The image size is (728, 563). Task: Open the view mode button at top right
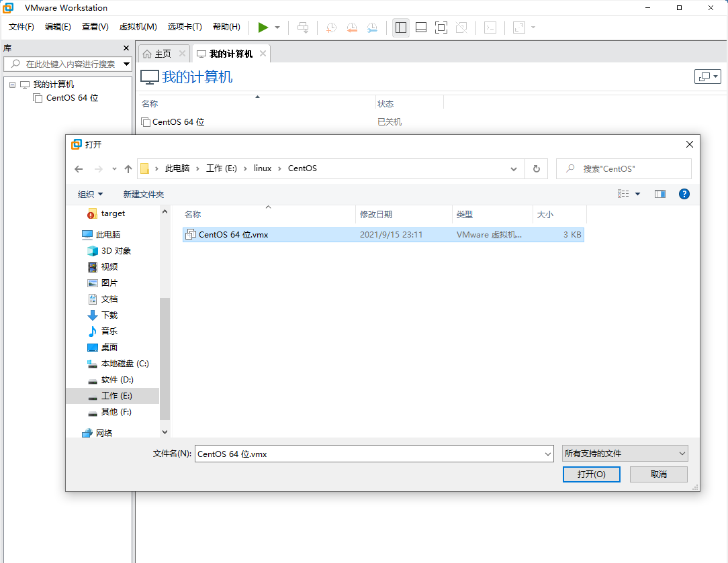(x=708, y=76)
